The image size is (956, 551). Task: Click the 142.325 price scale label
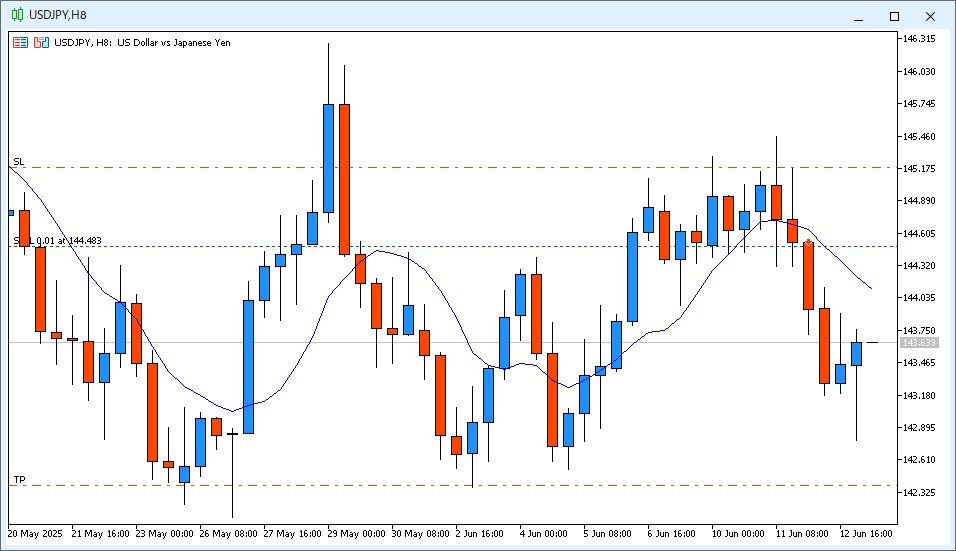pos(919,492)
